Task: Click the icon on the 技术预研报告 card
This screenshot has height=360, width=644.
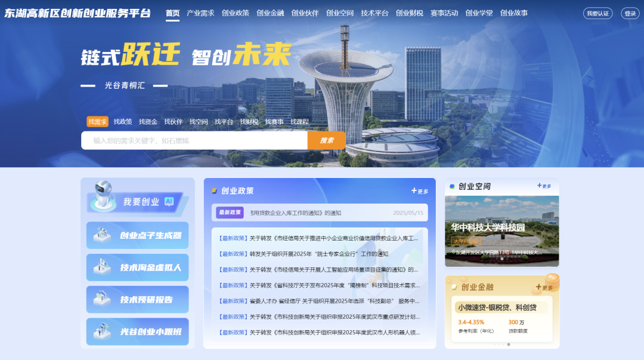Action: (102, 300)
